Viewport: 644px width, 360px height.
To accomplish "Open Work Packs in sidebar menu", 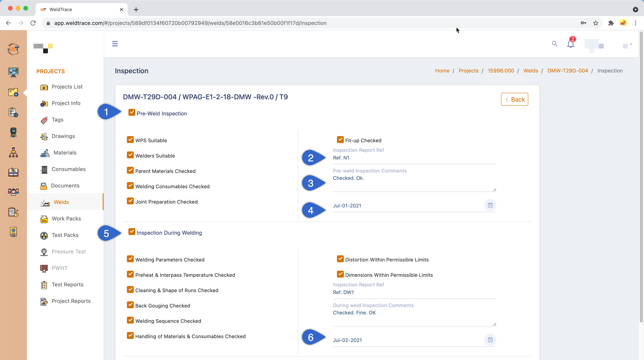I will click(x=66, y=219).
